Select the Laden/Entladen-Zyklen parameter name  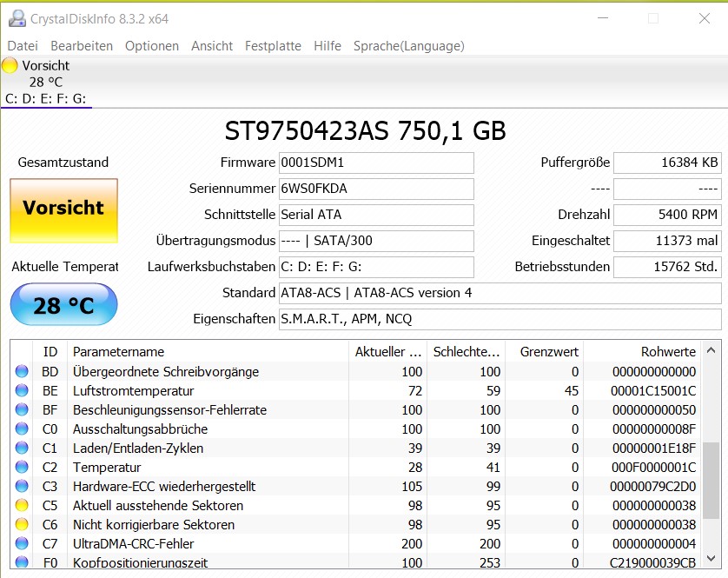tap(138, 448)
